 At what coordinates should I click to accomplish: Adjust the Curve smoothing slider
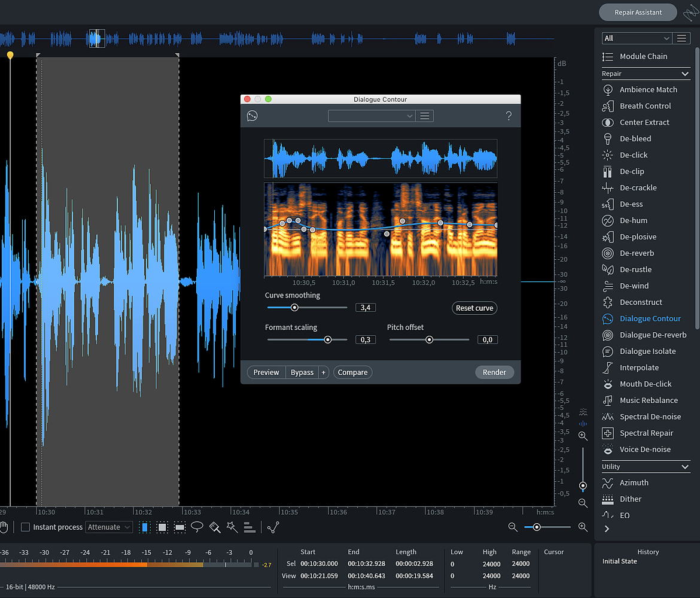[294, 308]
